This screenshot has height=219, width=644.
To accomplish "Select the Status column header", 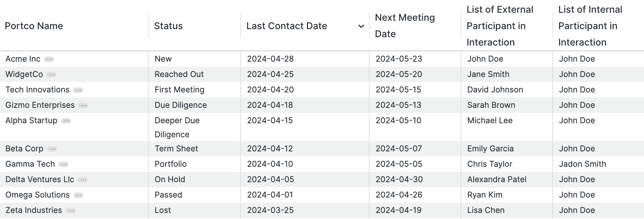I will coord(168,26).
